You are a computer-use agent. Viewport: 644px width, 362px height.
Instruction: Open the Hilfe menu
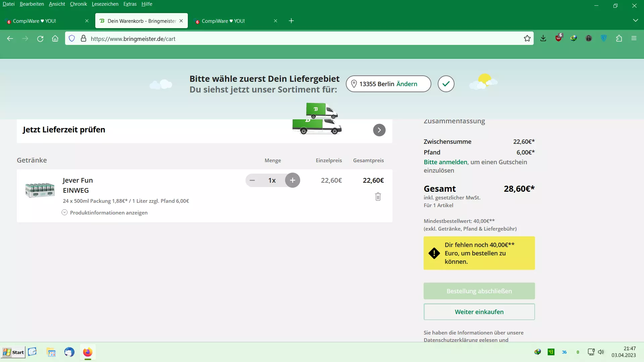[x=147, y=4]
